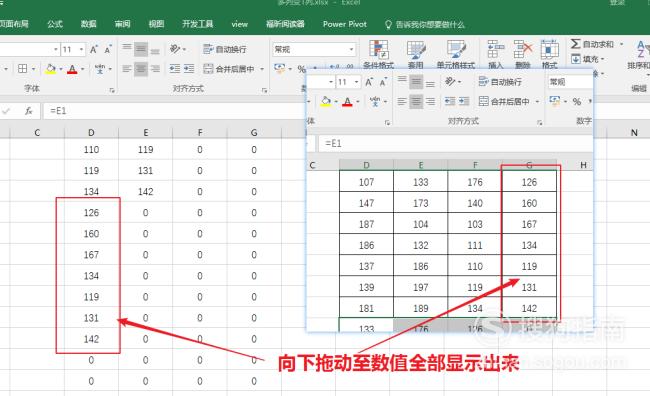Click the Delete cells icon
Screen dimensions: 650x396
point(522,49)
